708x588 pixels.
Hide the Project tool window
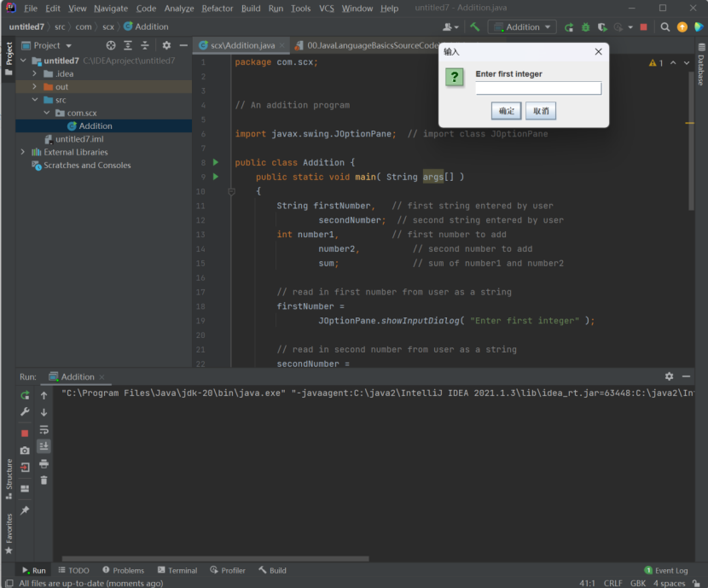tap(183, 45)
